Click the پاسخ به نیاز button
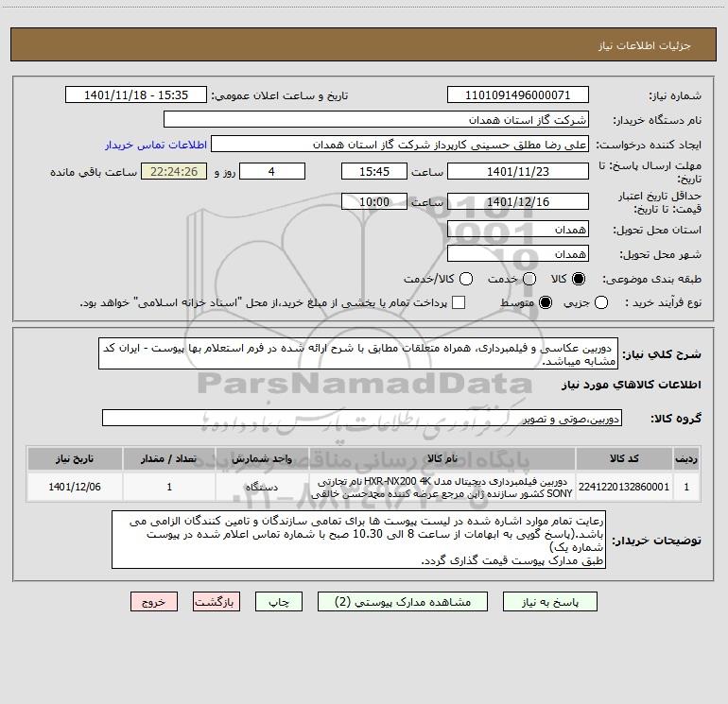The width and height of the screenshot is (728, 704). pyautogui.click(x=549, y=602)
